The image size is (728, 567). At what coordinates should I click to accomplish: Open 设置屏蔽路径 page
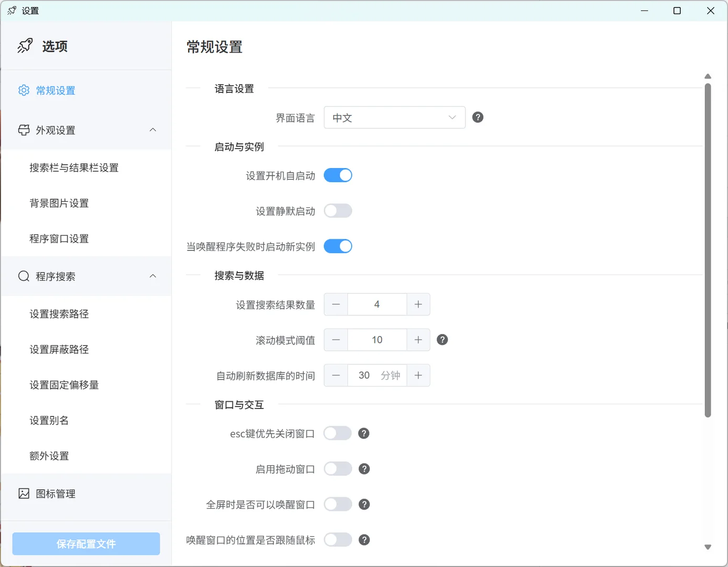(58, 349)
